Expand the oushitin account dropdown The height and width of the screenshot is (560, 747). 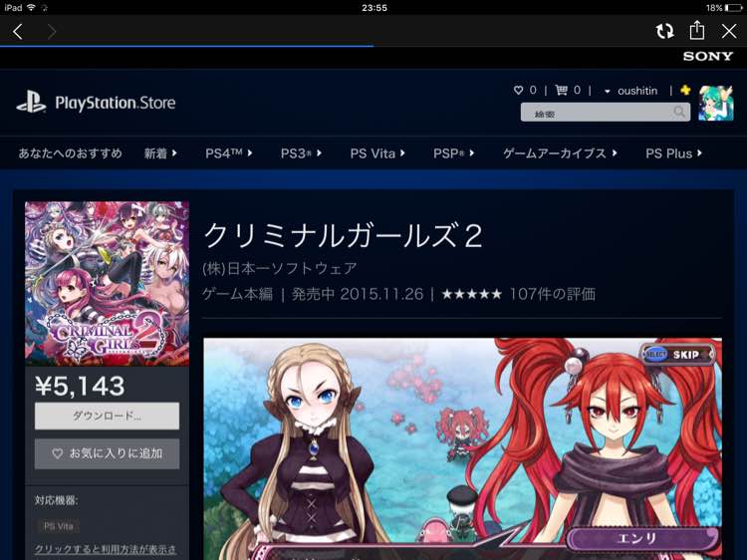(x=631, y=91)
